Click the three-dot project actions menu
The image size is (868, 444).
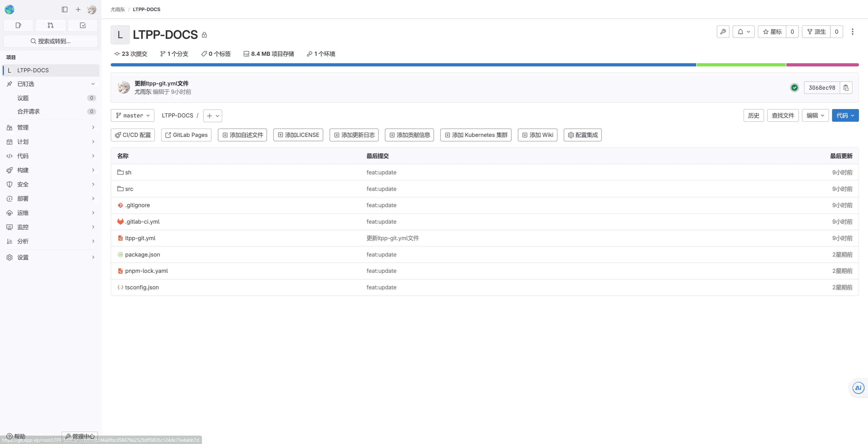tap(852, 32)
